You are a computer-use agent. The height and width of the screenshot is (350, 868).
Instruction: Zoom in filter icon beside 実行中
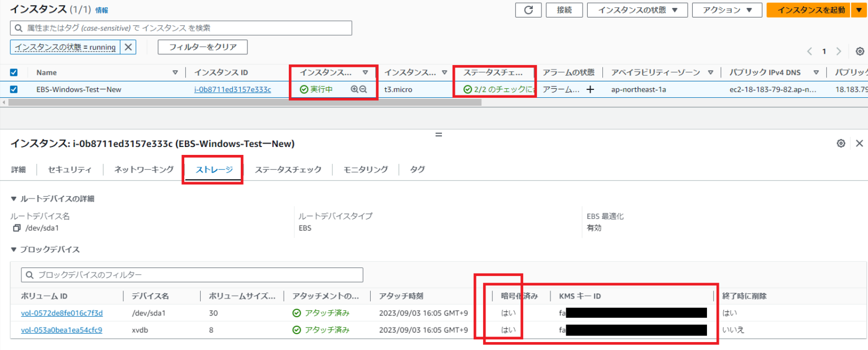coord(354,89)
